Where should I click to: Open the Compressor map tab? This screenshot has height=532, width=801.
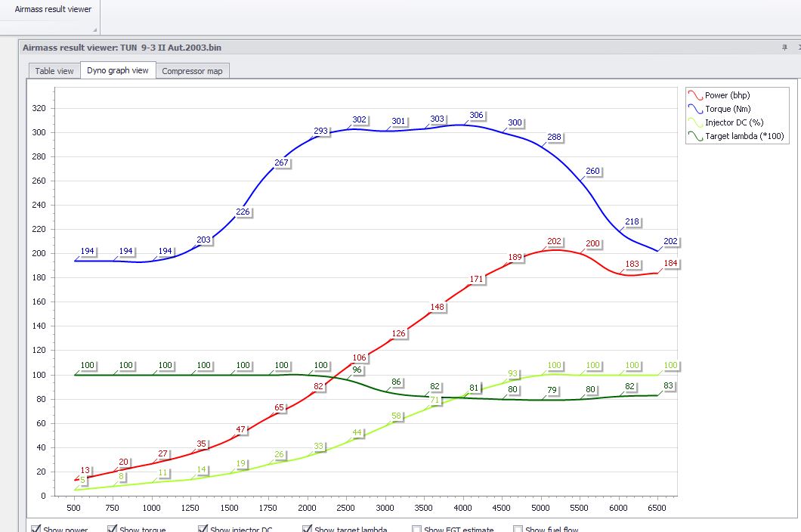pyautogui.click(x=192, y=71)
